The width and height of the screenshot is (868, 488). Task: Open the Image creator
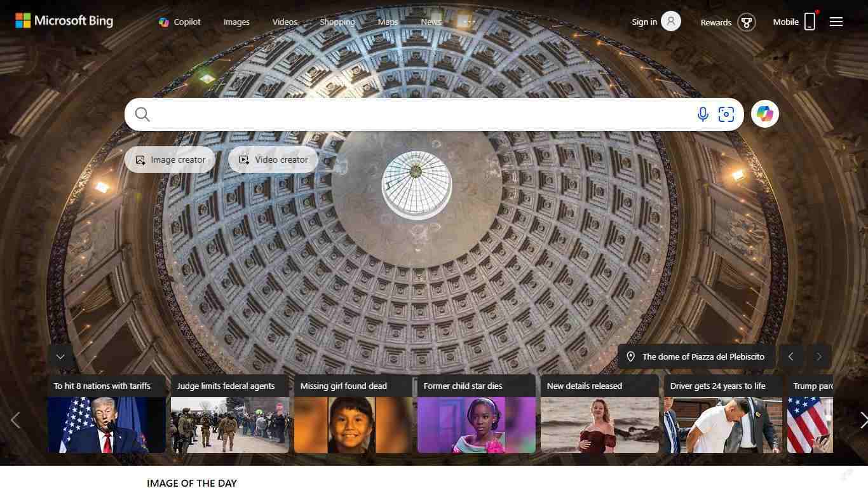point(170,159)
